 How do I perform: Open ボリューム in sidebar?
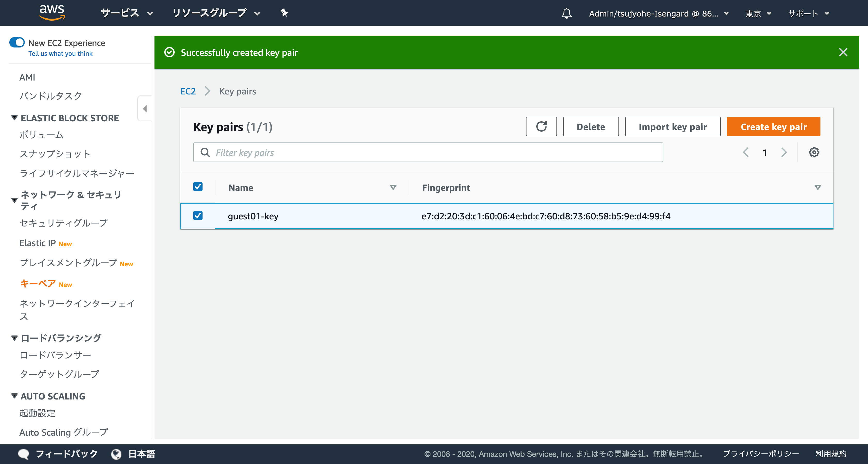pos(41,135)
